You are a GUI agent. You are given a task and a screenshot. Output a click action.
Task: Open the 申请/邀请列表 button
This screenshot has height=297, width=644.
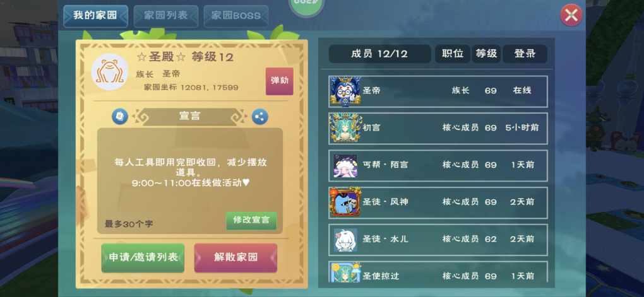tap(143, 258)
